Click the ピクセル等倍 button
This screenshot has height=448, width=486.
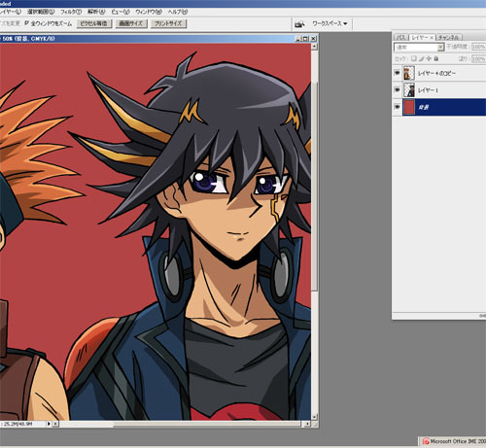[94, 23]
